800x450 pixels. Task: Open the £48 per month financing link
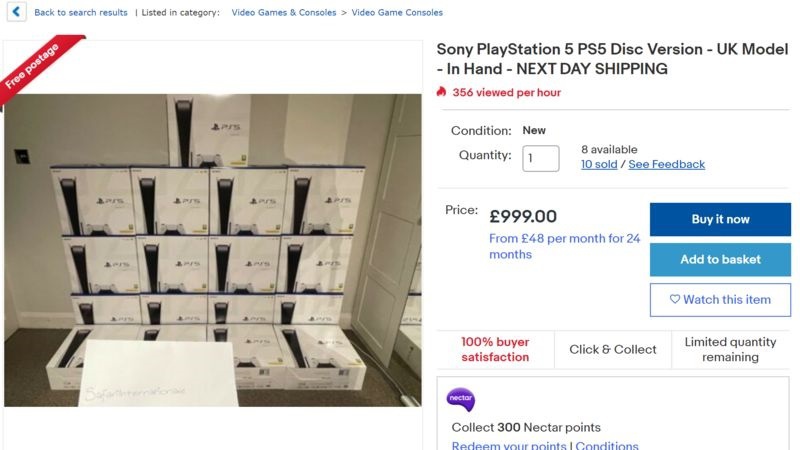(x=564, y=246)
